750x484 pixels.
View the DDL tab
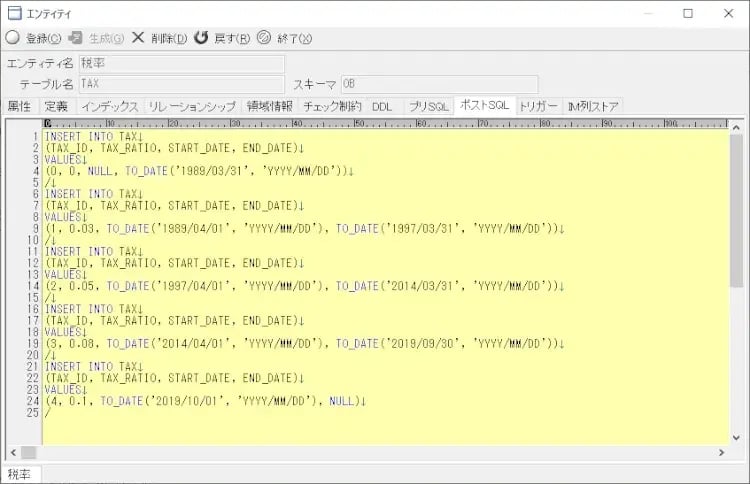[382, 106]
